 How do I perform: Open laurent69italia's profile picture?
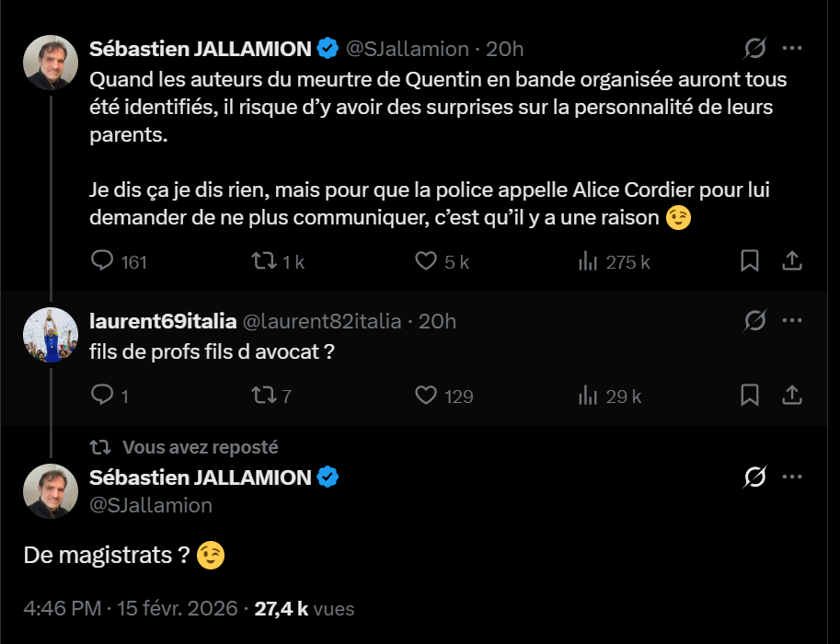[x=51, y=335]
